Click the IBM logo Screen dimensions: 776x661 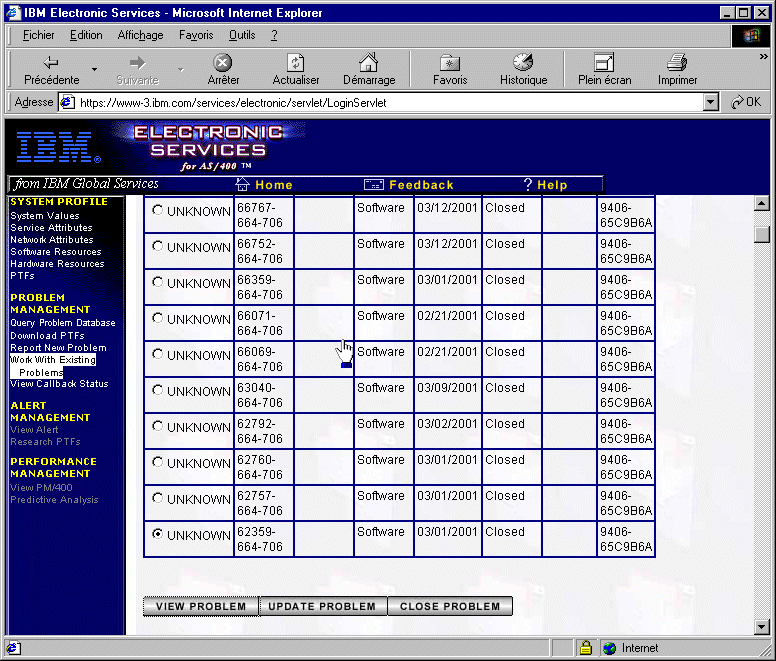[x=58, y=147]
